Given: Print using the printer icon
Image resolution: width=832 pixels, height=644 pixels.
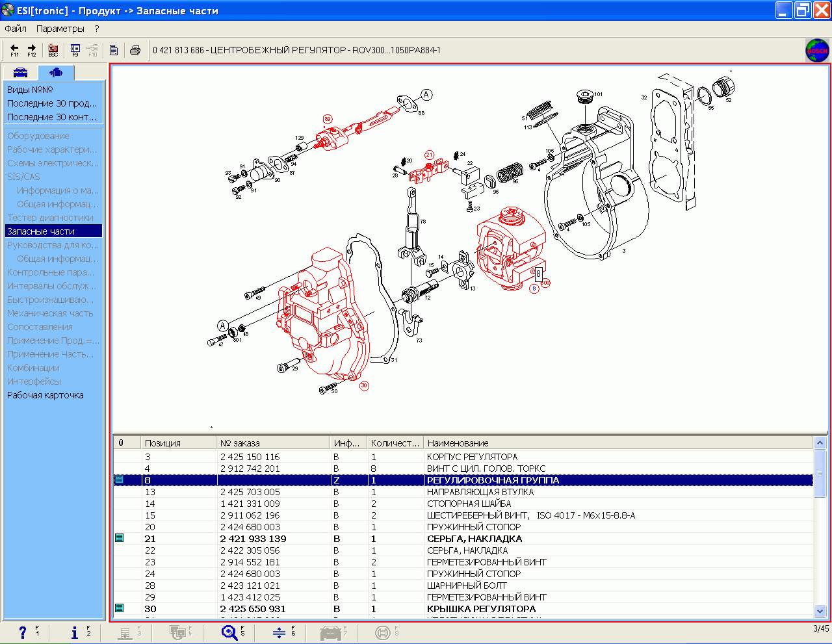Looking at the screenshot, I should pyautogui.click(x=135, y=50).
